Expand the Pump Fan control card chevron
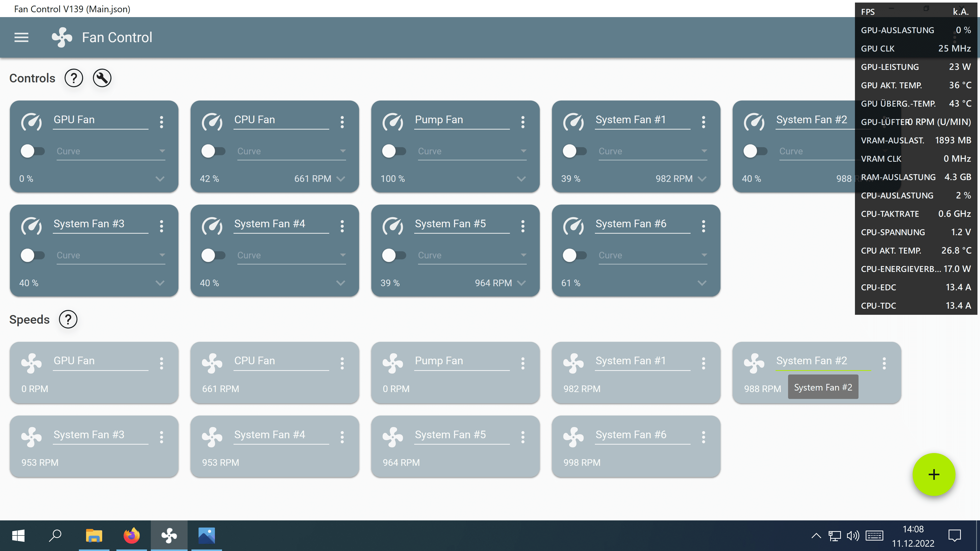980x551 pixels. pos(521,179)
